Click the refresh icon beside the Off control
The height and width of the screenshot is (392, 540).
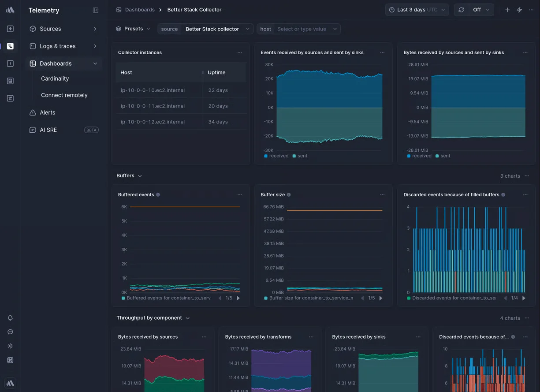(x=461, y=10)
